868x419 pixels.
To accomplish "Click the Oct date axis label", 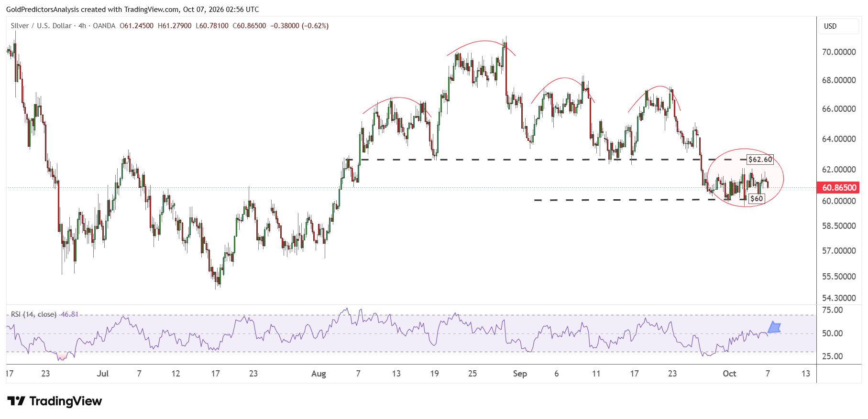I will point(729,374).
